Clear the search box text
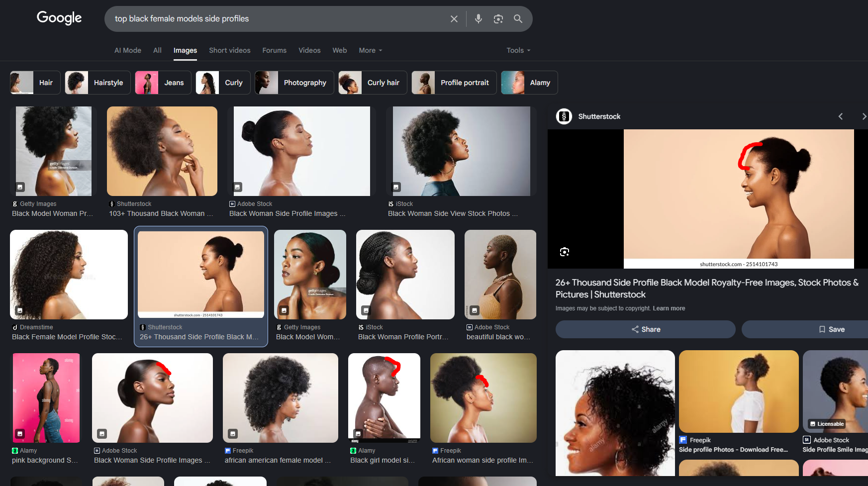 [454, 19]
